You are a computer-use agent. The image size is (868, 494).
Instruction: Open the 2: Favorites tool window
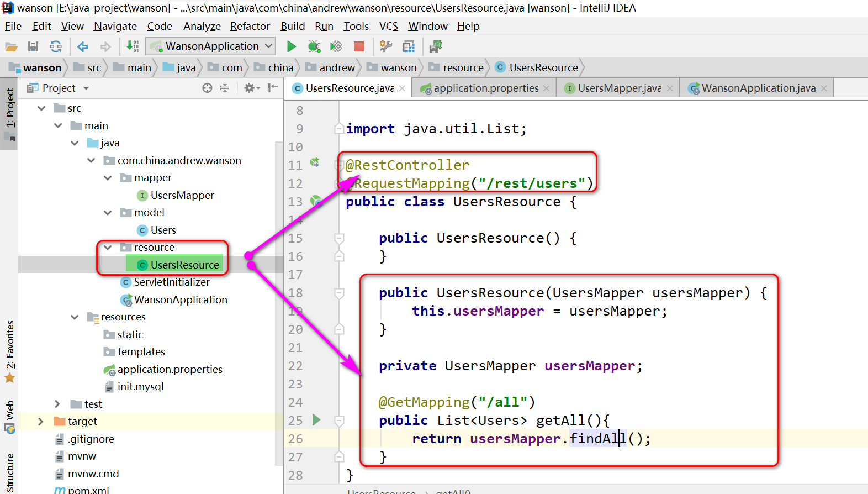tap(10, 351)
